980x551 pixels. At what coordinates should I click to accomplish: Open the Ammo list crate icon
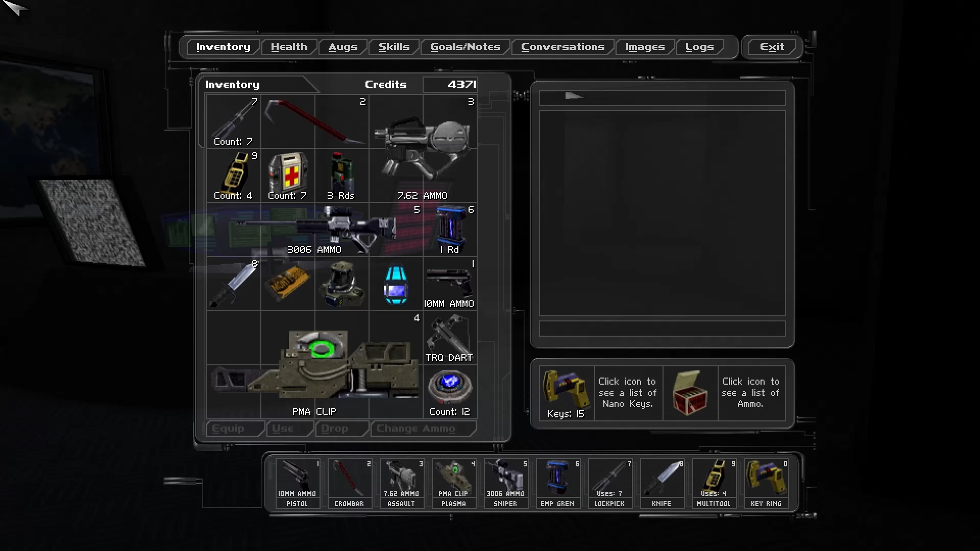(690, 393)
